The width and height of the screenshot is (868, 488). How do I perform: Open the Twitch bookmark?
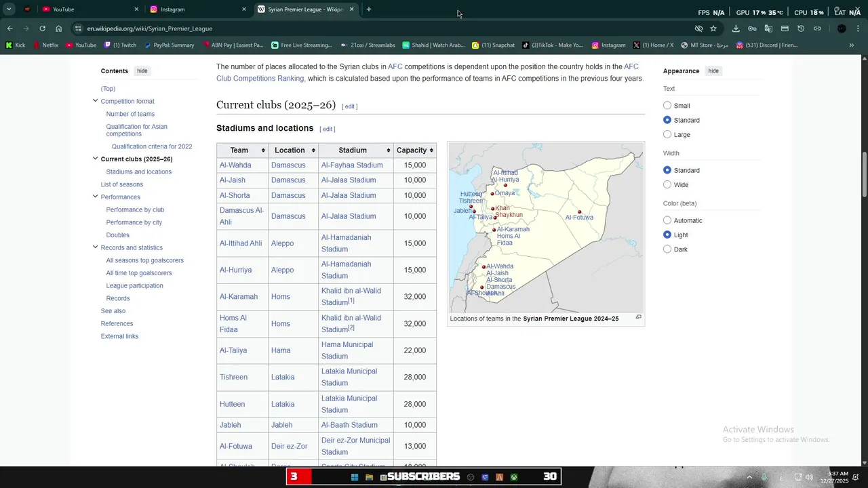point(120,45)
